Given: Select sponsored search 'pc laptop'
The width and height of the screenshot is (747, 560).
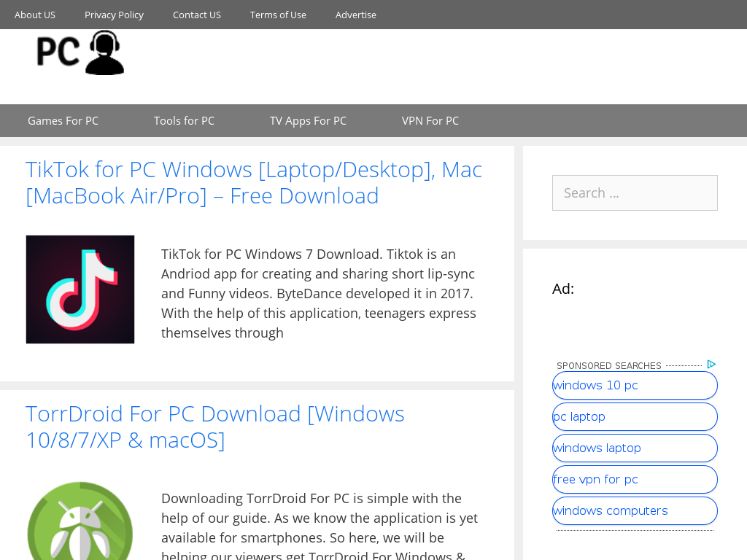Looking at the screenshot, I should pyautogui.click(x=635, y=416).
